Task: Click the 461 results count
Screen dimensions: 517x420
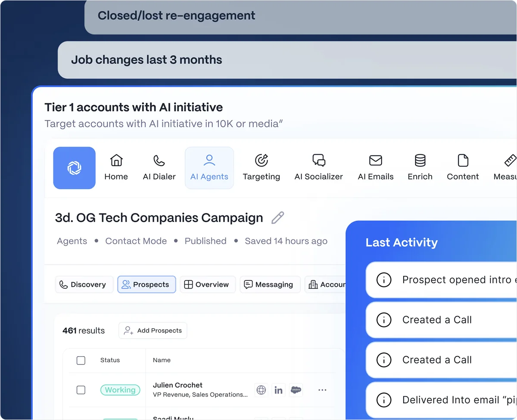Action: pyautogui.click(x=84, y=330)
